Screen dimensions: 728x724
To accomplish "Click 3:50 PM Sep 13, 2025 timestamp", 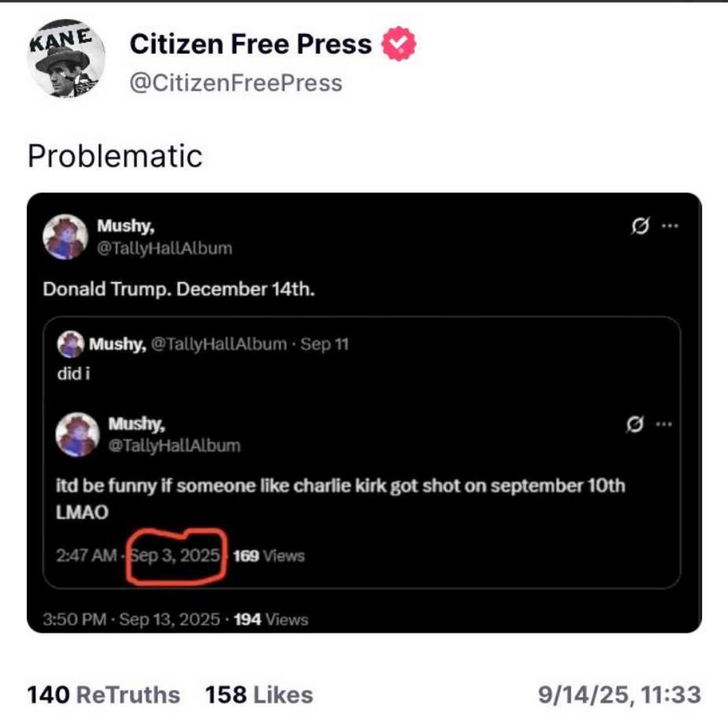I will (131, 620).
